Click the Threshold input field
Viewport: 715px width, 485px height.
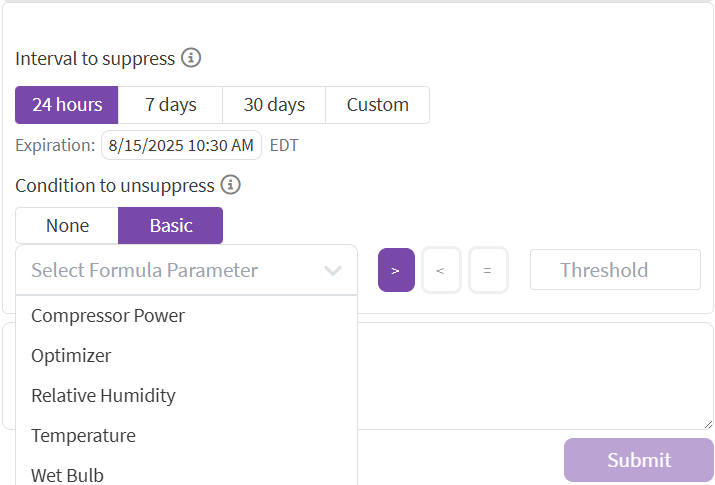[x=615, y=270]
